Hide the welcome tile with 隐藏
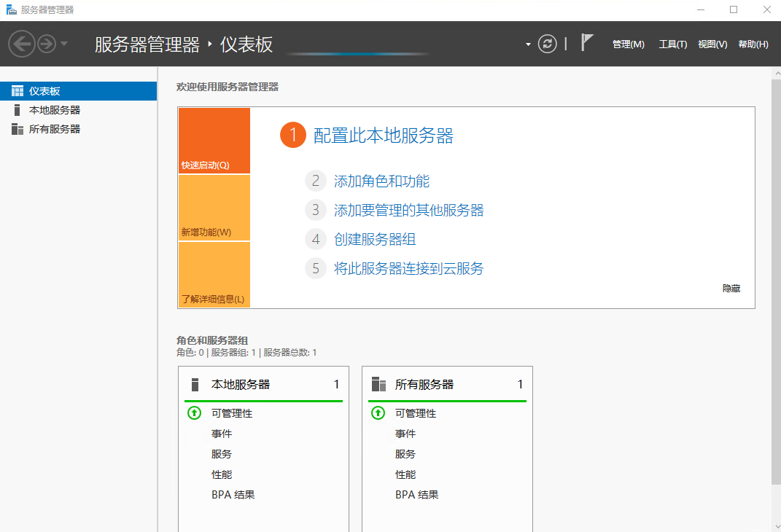781x532 pixels. coord(731,288)
